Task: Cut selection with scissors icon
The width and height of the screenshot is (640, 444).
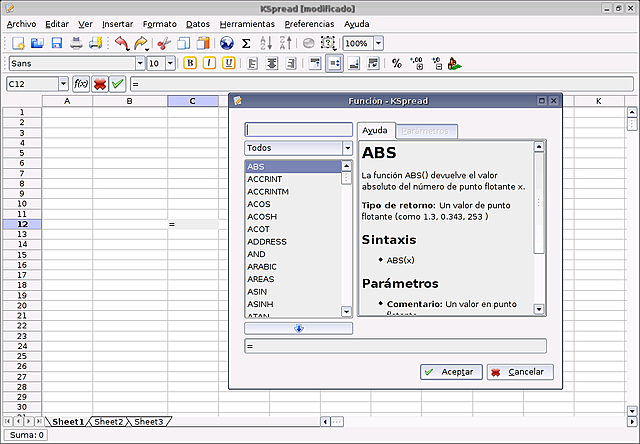Action: point(164,43)
